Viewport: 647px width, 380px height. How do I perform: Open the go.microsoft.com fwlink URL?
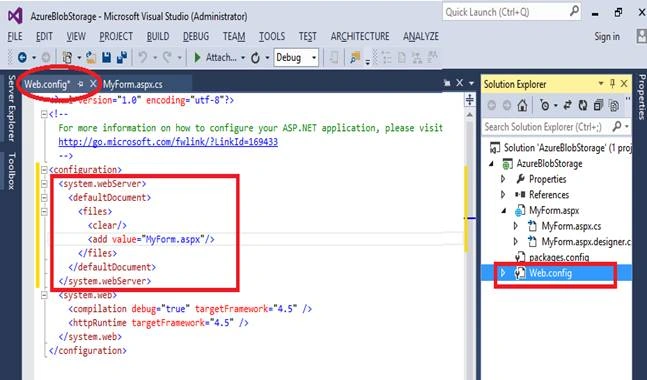point(168,142)
